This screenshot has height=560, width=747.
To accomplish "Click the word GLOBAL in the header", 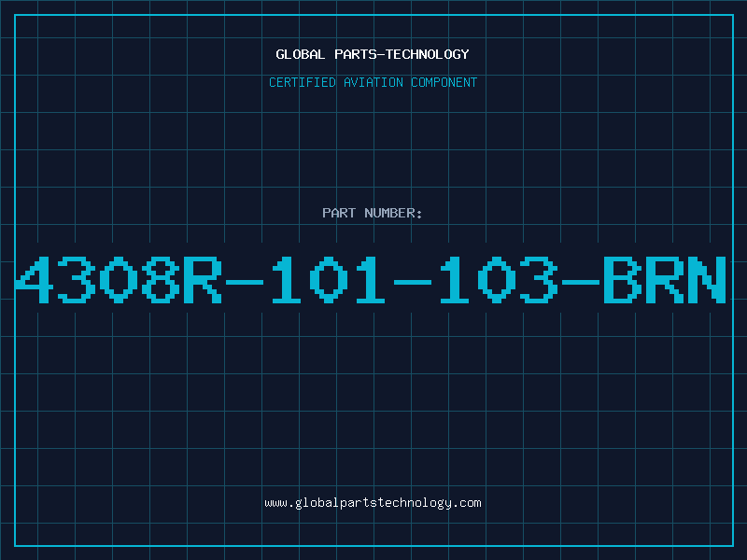I will click(x=301, y=54).
